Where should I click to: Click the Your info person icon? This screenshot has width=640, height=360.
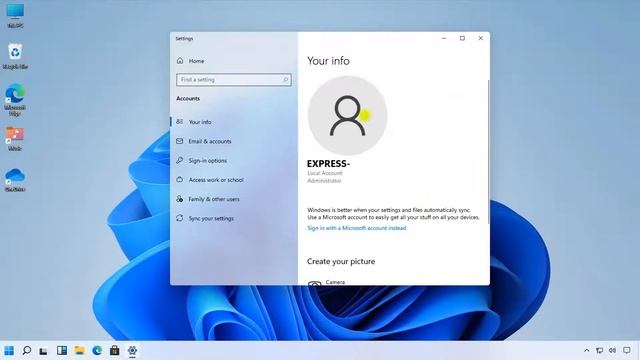180,122
